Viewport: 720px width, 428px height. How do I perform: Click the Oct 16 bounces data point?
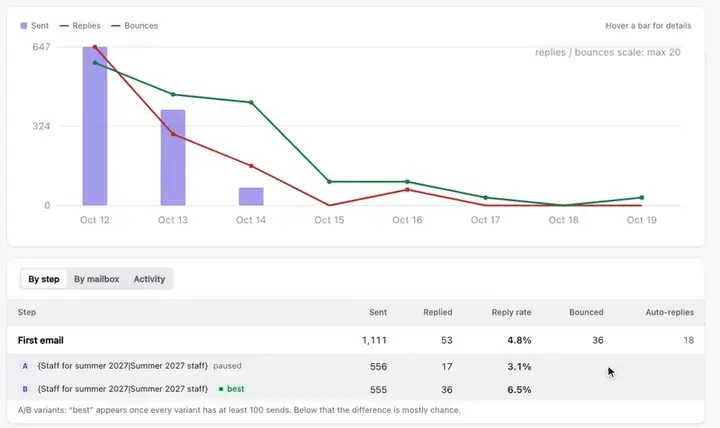tap(407, 190)
